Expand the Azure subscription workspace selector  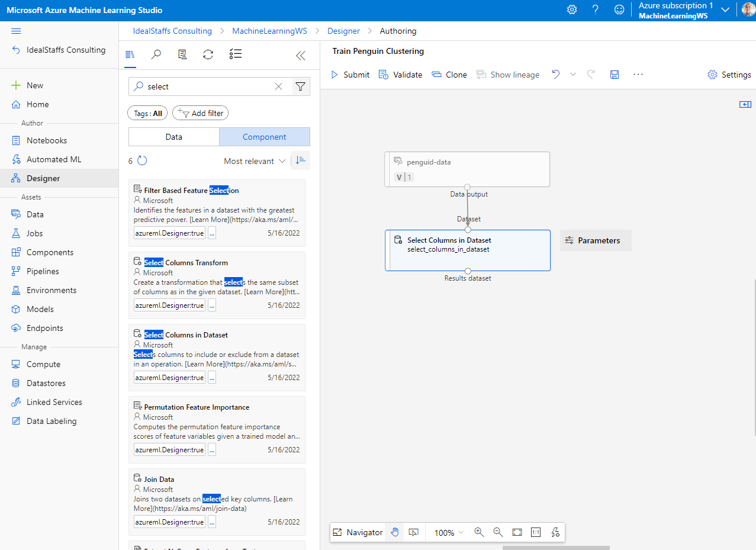pos(725,10)
